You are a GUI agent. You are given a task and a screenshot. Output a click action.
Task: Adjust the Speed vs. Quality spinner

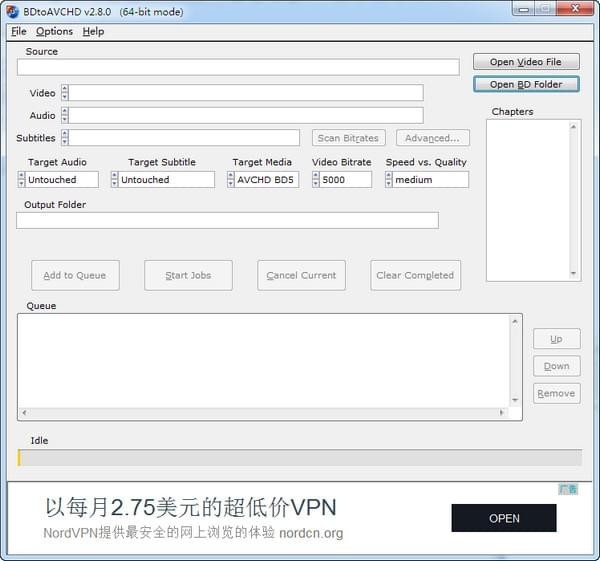pos(389,180)
